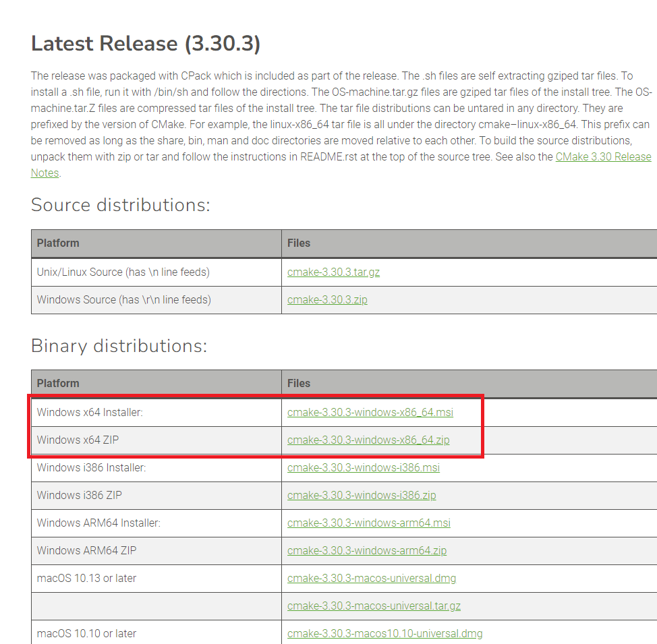
Task: Open the CMake 3.30 Release Notes link
Action: click(603, 156)
